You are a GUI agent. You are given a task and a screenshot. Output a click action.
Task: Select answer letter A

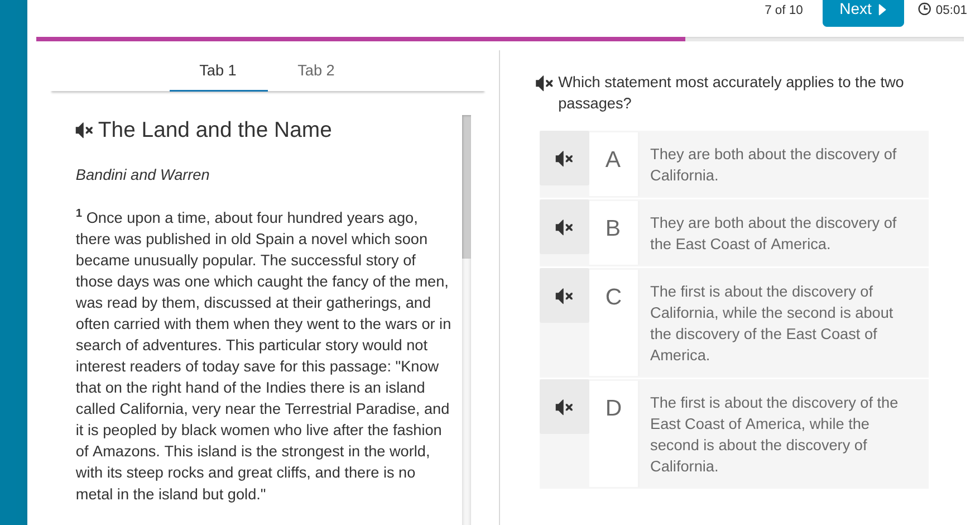point(613,160)
